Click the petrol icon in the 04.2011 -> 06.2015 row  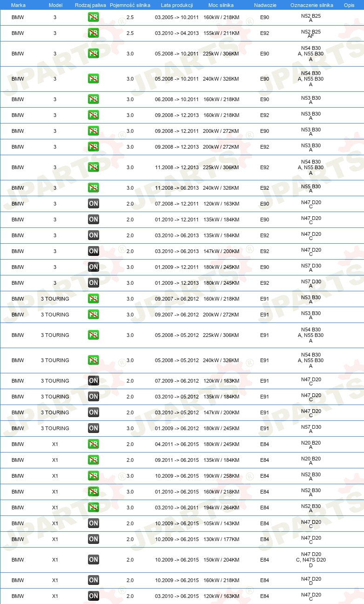pos(94,444)
